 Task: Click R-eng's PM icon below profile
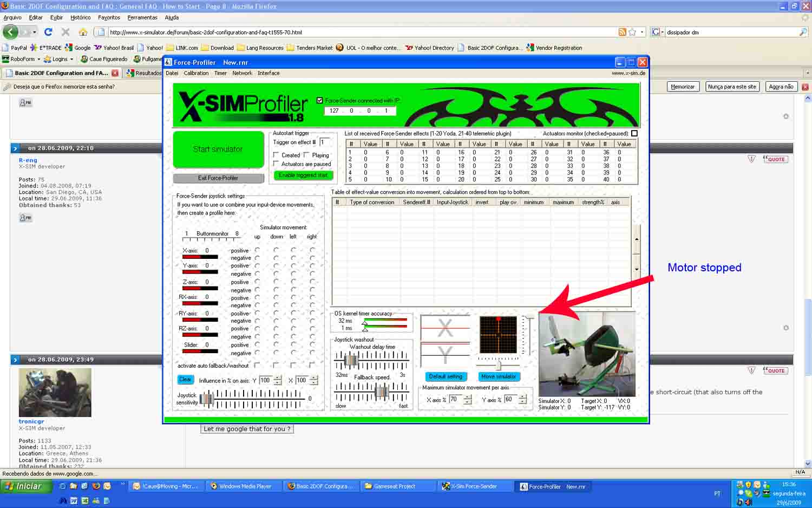click(25, 218)
